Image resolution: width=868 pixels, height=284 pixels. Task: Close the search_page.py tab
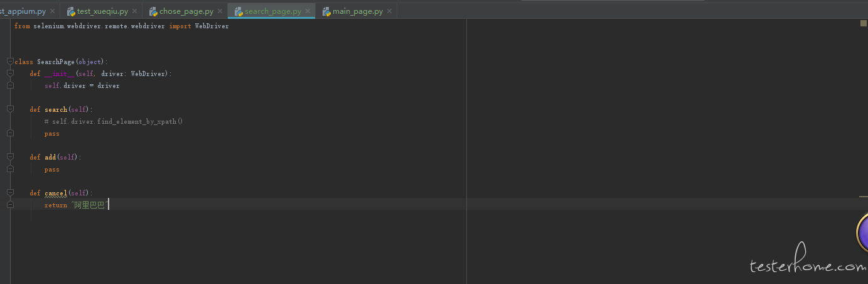click(308, 11)
